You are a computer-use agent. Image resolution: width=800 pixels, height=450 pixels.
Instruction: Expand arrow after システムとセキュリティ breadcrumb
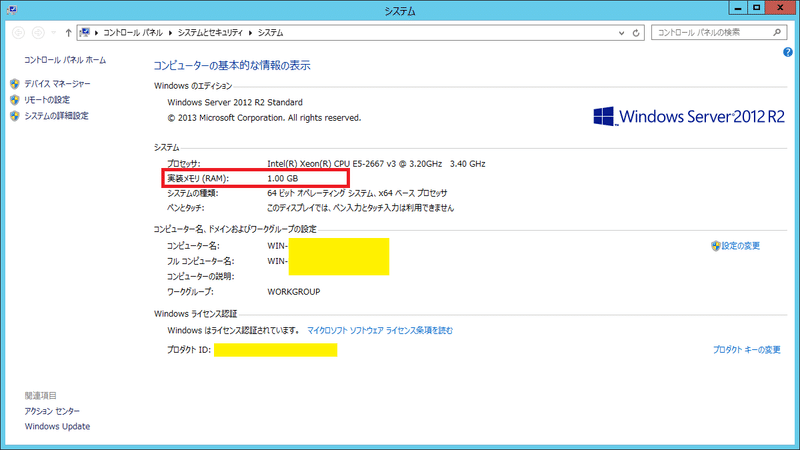[250, 33]
